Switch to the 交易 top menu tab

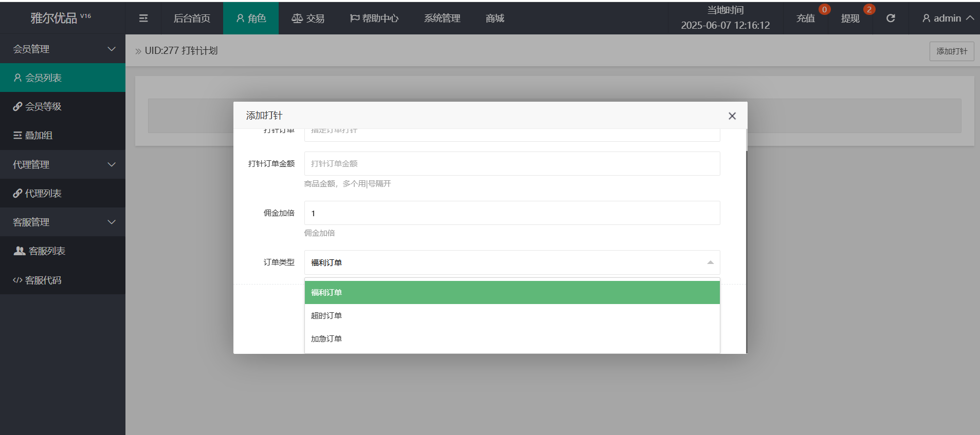(x=307, y=18)
